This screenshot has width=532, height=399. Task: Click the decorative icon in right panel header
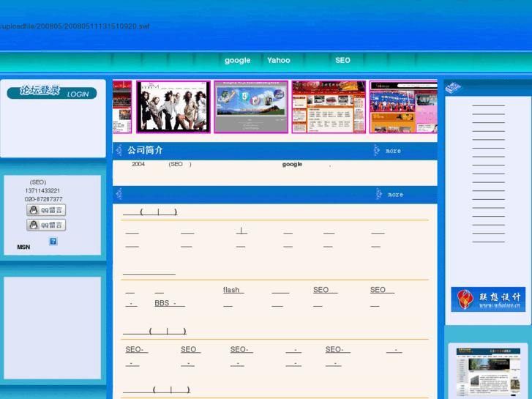pos(453,89)
